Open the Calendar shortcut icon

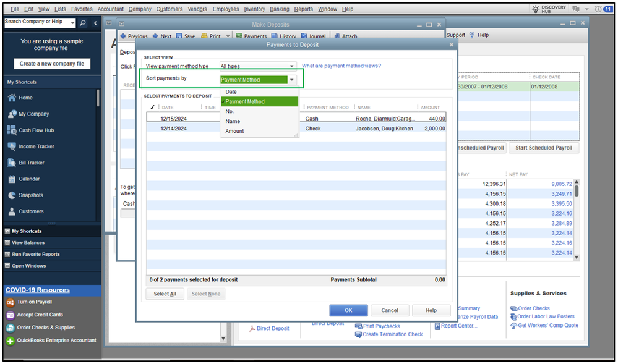point(12,179)
